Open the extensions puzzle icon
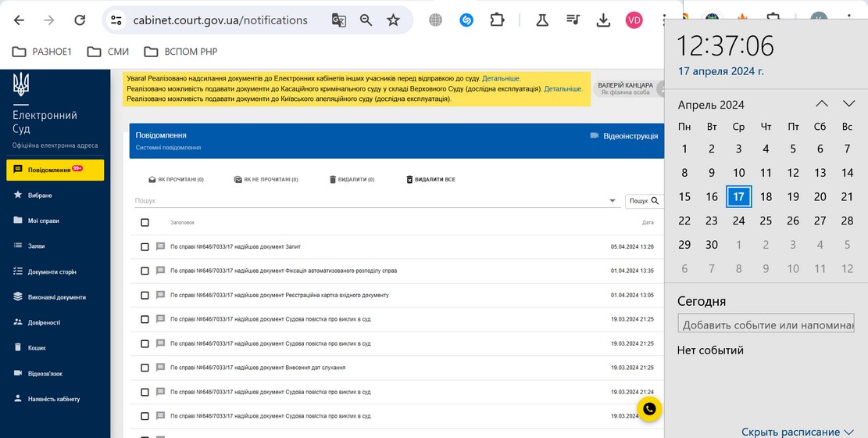This screenshot has height=438, width=868. tap(497, 20)
